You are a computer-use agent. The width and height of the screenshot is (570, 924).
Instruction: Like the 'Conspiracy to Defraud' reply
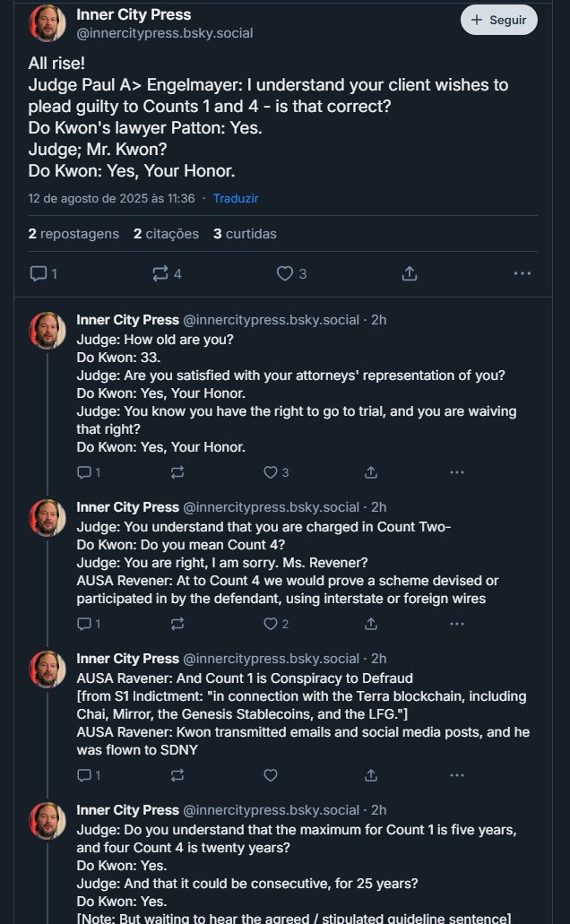tap(271, 775)
